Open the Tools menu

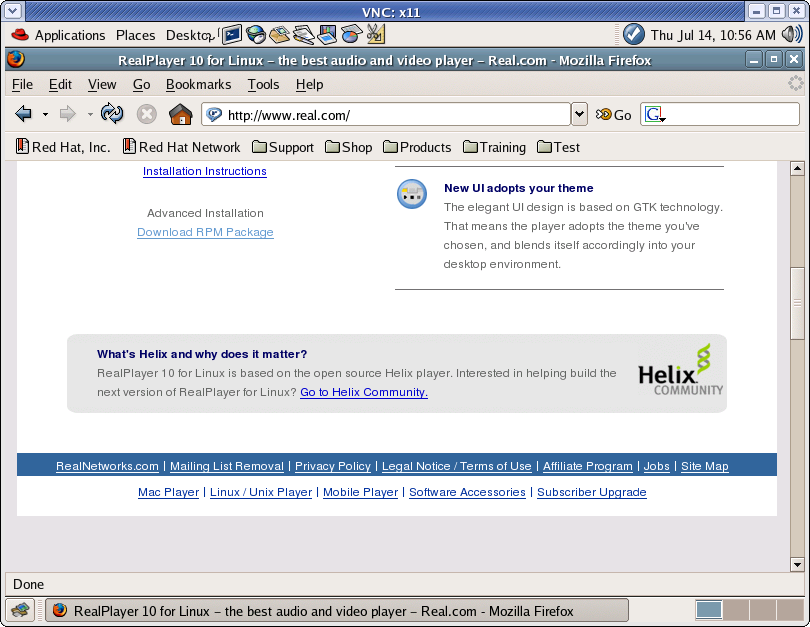(263, 84)
